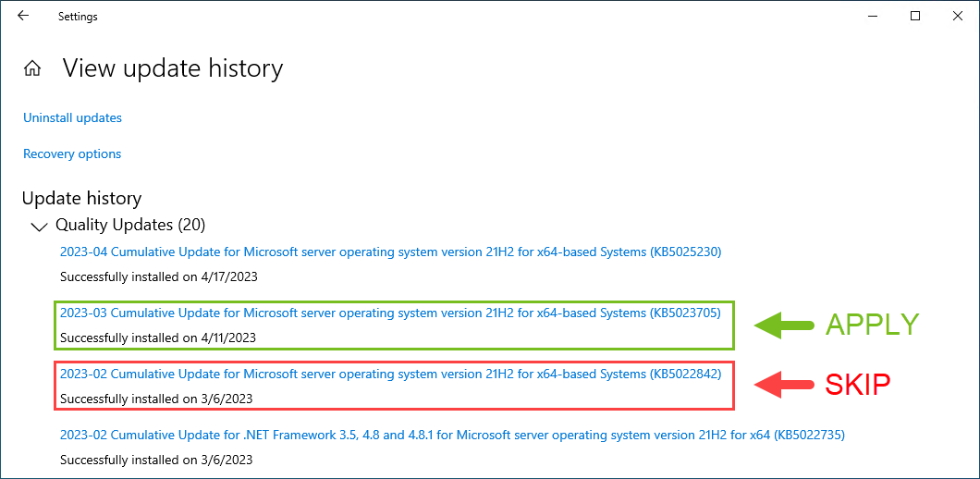Viewport: 980px width, 479px height.
Task: Click the View update history heading
Action: [173, 68]
